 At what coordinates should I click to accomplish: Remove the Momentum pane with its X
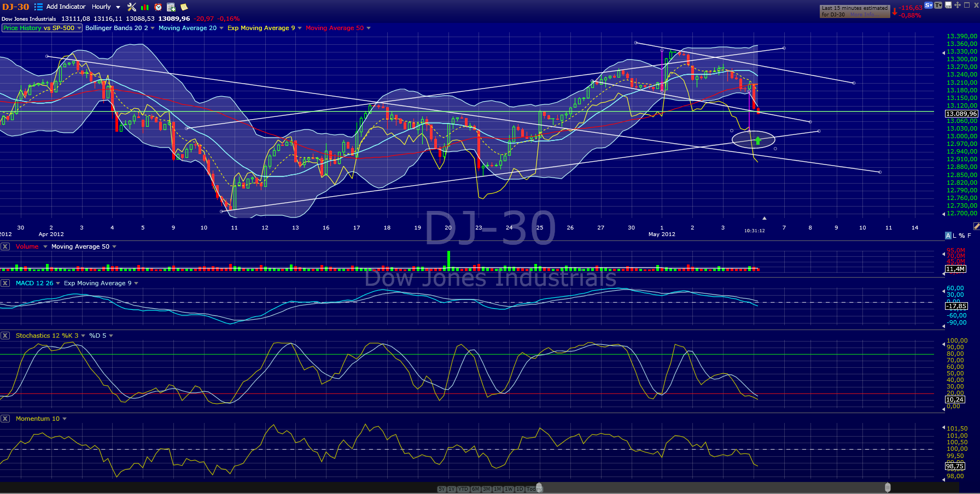click(5, 419)
